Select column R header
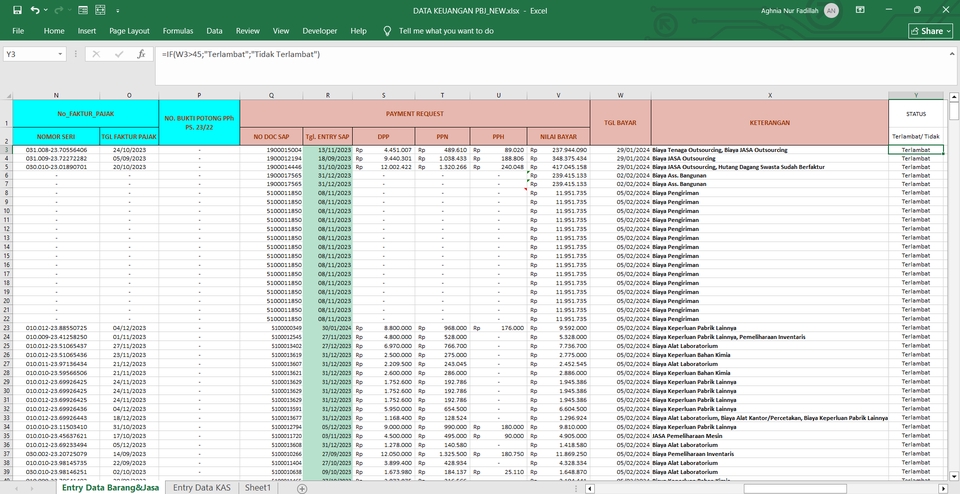This screenshot has width=960, height=494. click(x=328, y=95)
